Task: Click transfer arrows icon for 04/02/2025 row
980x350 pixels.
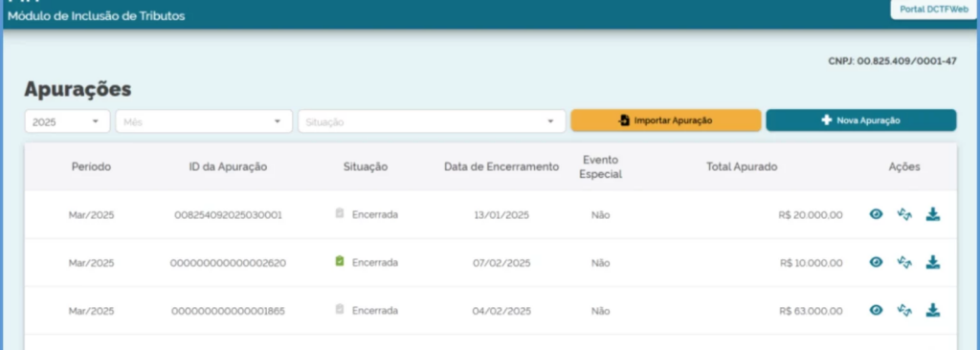Action: click(904, 310)
